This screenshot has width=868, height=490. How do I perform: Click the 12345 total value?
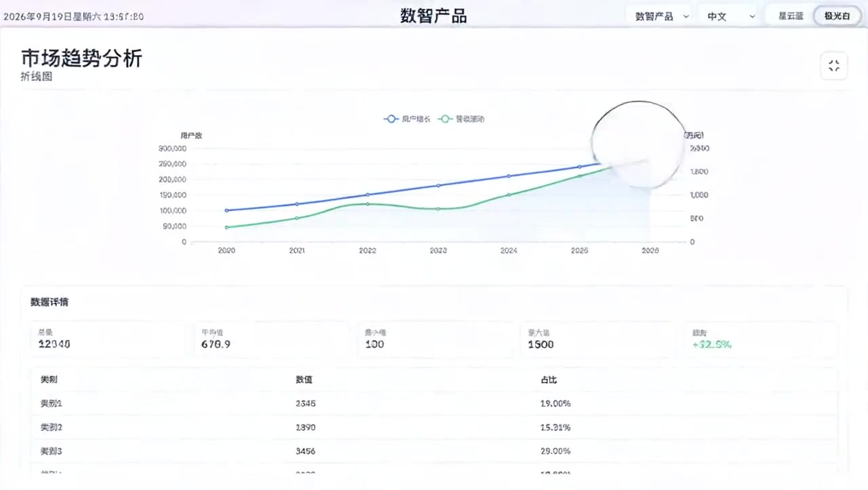(54, 344)
